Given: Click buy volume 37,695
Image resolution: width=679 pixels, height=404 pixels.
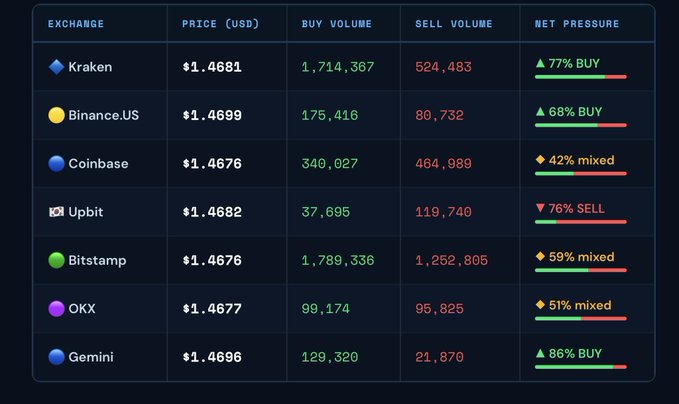Looking at the screenshot, I should click(x=326, y=212).
